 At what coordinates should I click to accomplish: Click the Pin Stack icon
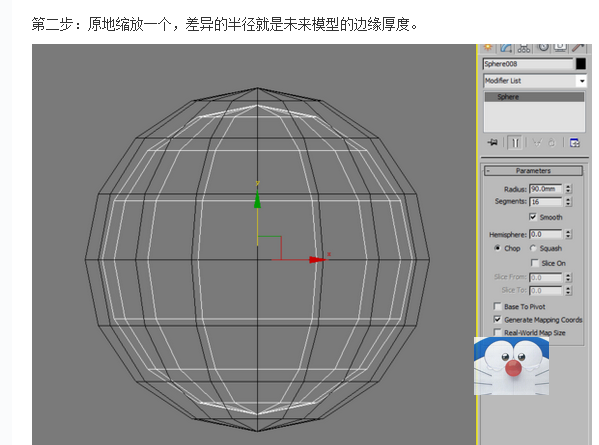(493, 142)
